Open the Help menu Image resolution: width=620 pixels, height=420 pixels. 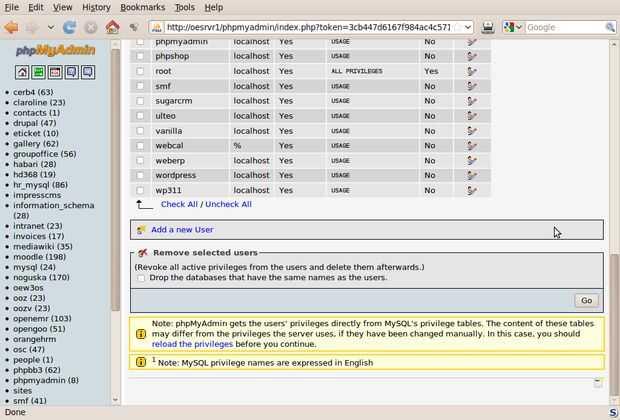(x=214, y=8)
